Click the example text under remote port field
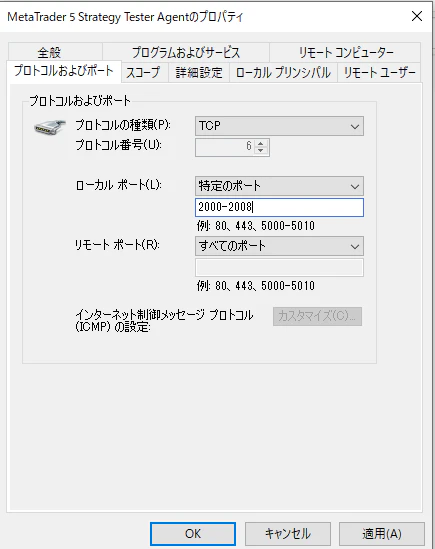Screen dimensions: 435x549 (256, 286)
